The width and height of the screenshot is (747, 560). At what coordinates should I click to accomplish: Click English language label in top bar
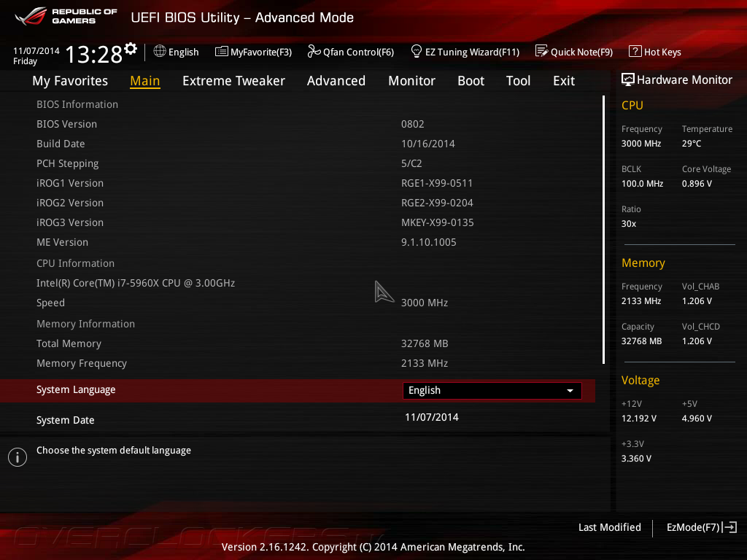pos(183,52)
